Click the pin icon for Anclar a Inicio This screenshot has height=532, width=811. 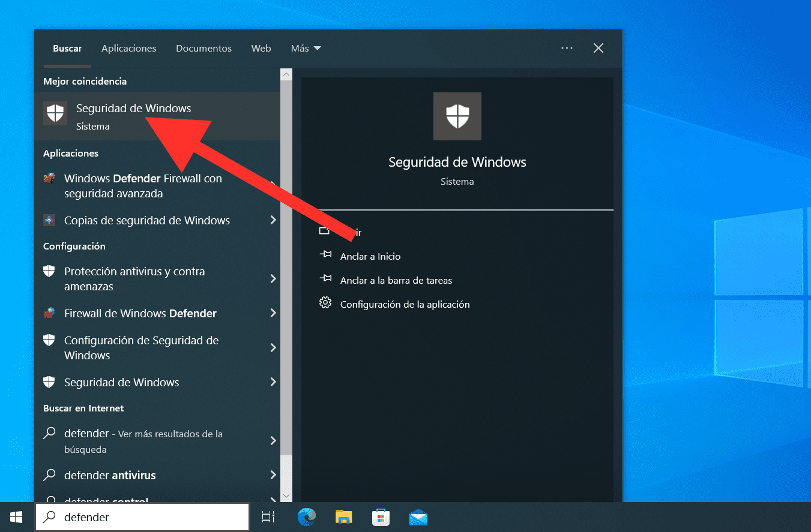[325, 254]
